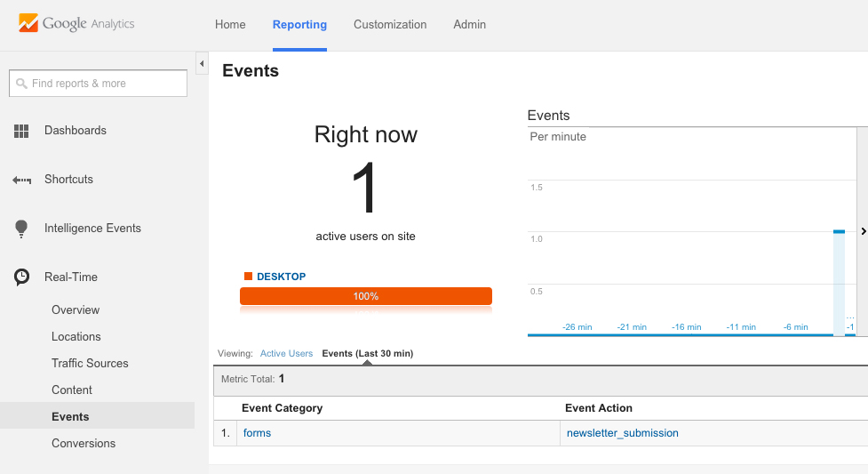Screen dimensions: 868x474
Task: Click the Google Analytics logo
Action: 76,23
